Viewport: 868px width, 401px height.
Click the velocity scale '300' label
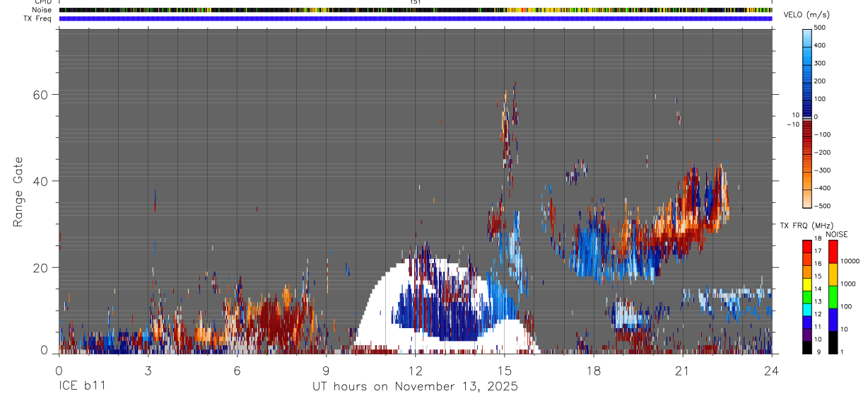pyautogui.click(x=821, y=64)
